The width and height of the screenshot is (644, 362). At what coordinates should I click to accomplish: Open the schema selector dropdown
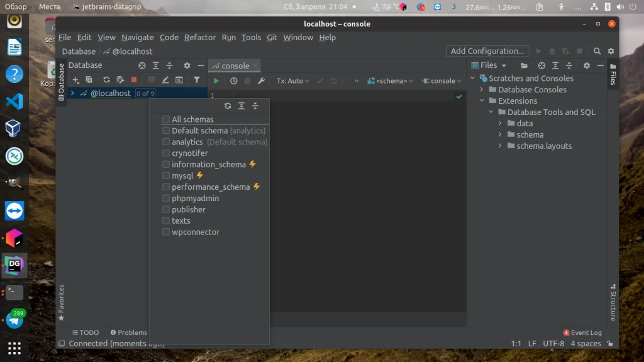(394, 80)
